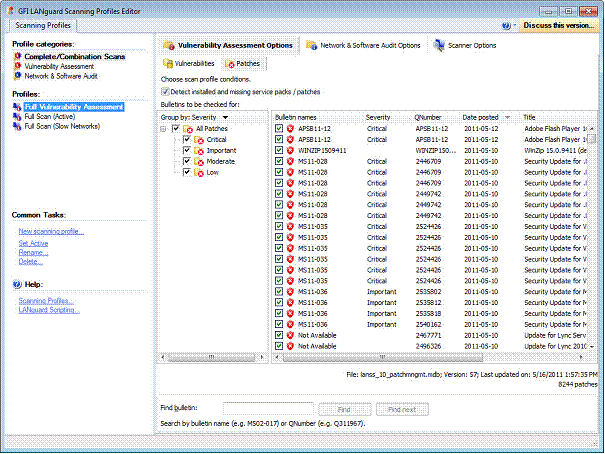Click the Delete link
This screenshot has width=605, height=454.
click(x=30, y=262)
